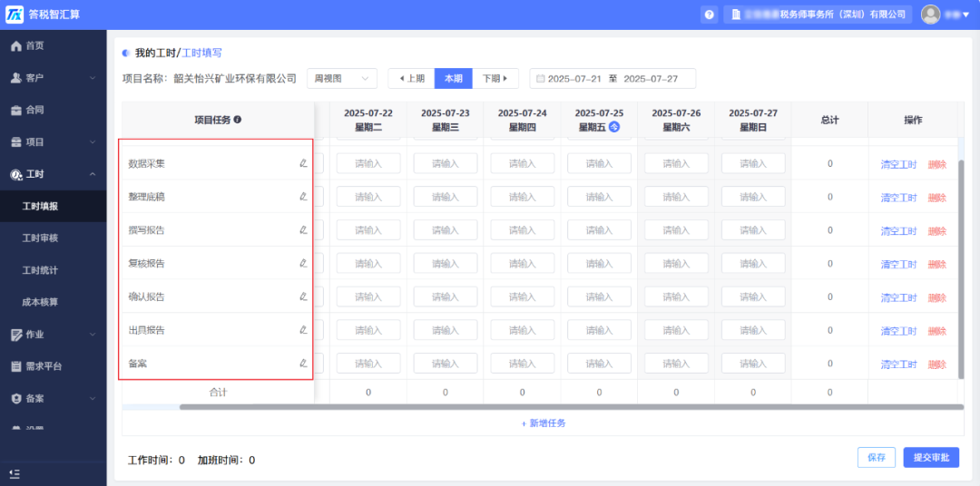The image size is (980, 486).
Task: Click the help question mark icon
Action: pos(709,15)
